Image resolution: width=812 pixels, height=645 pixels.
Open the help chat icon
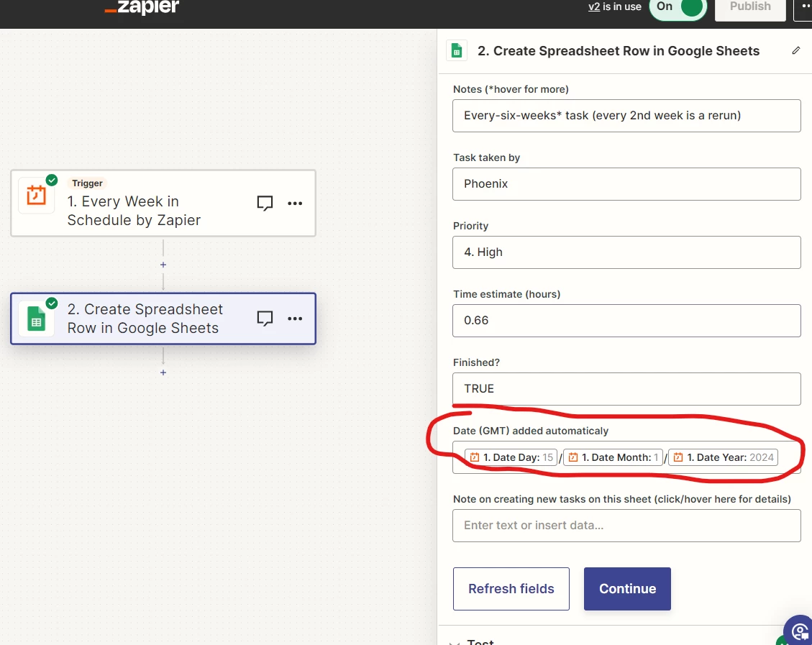pos(800,631)
